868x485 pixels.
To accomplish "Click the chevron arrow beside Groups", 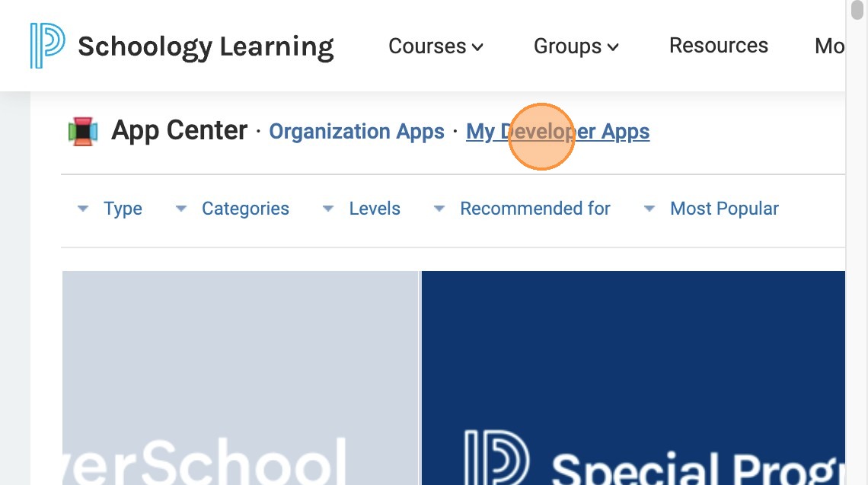I will (613, 47).
